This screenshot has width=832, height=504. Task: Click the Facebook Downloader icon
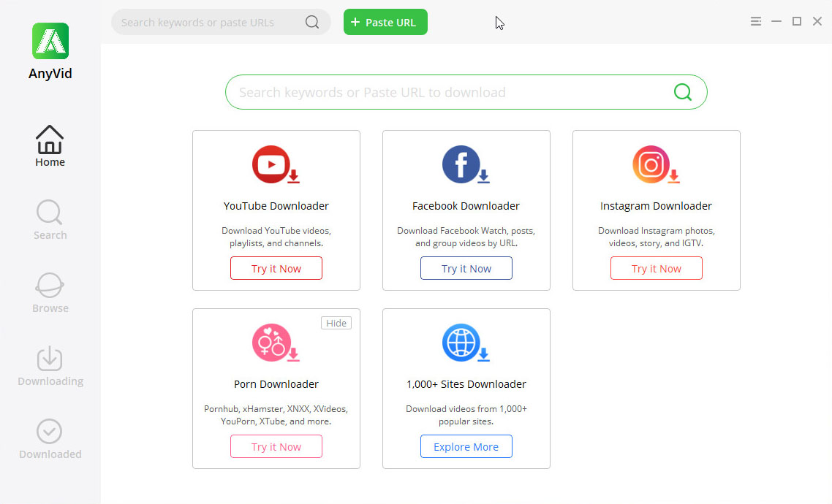466,164
